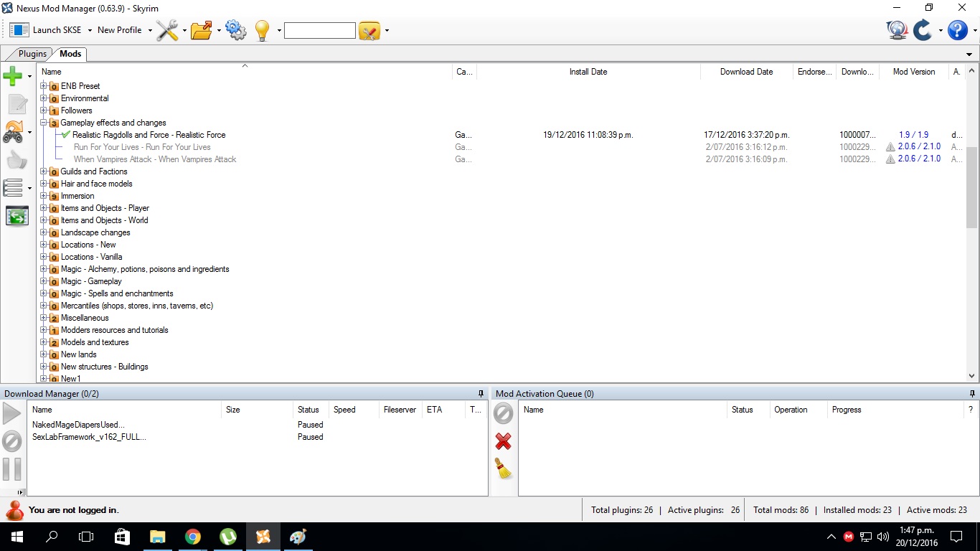The image size is (980, 551).
Task: Open the folders icon in the toolbar
Action: coord(202,30)
